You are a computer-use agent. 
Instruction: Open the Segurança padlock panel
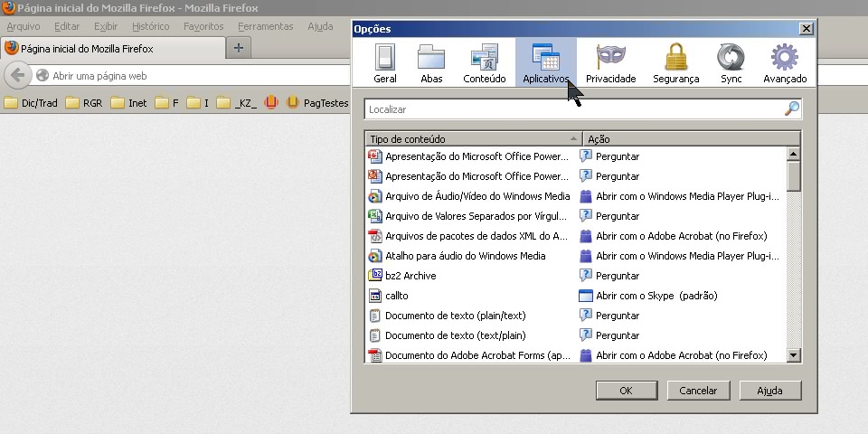tap(675, 63)
